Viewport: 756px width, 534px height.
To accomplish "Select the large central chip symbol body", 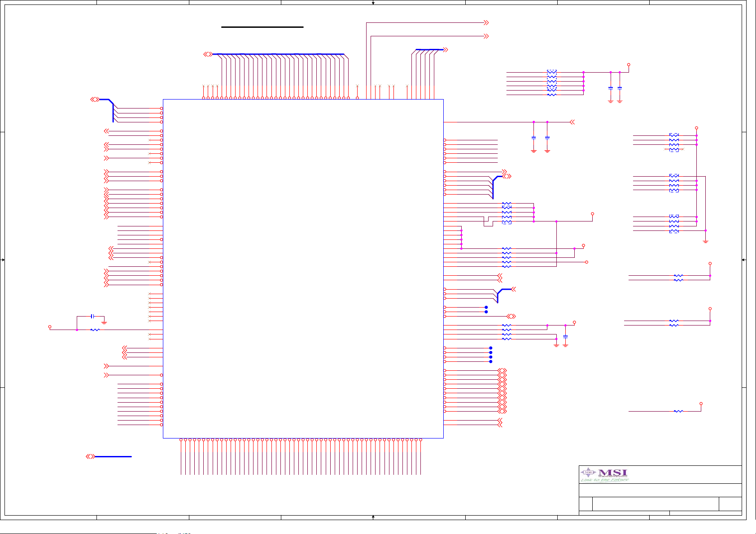I will [x=303, y=269].
